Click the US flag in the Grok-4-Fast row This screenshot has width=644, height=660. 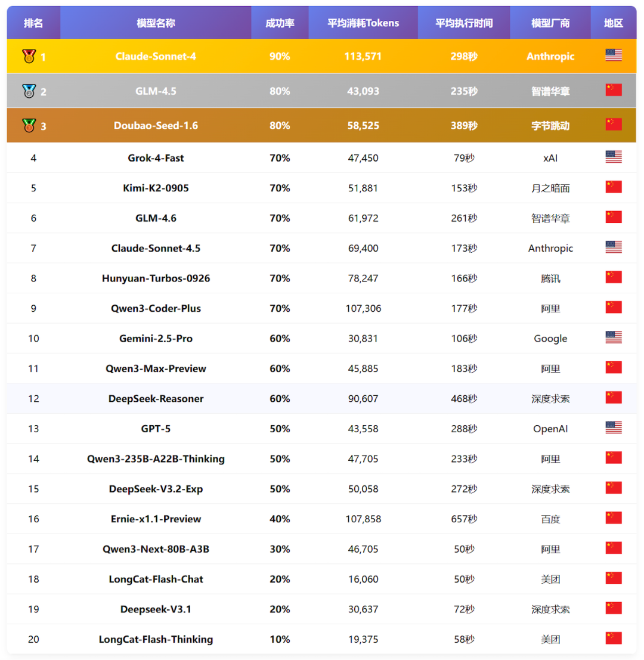(613, 157)
